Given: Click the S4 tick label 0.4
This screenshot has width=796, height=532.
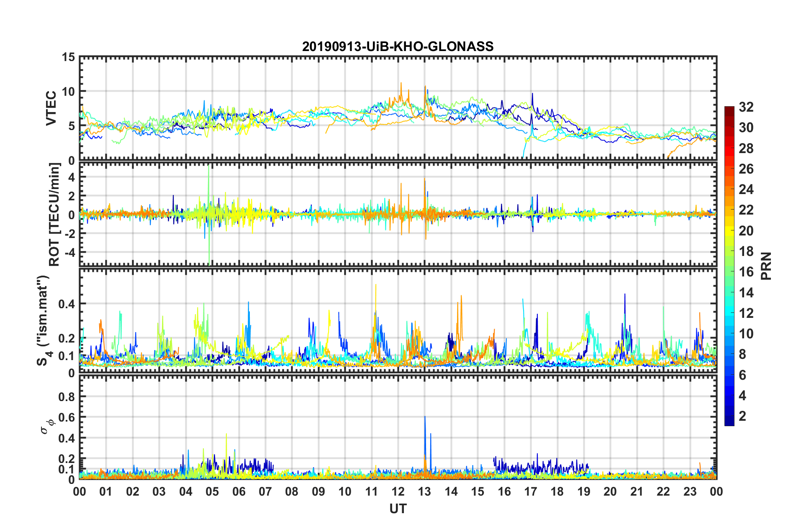Looking at the screenshot, I should click(x=67, y=304).
